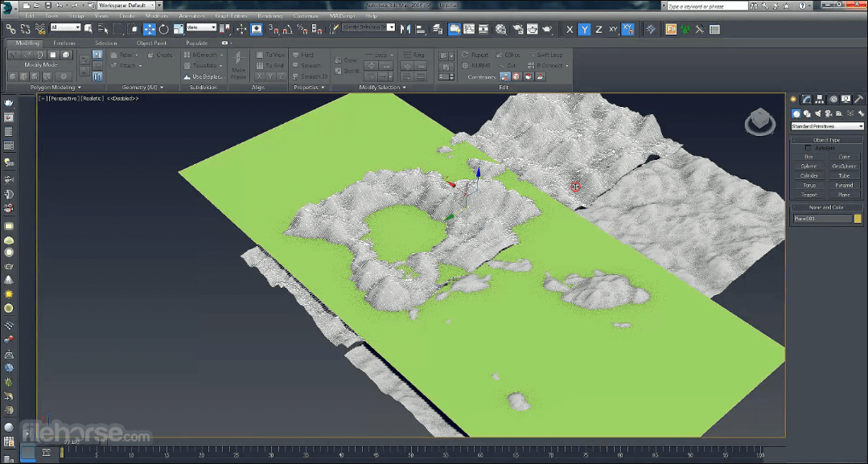The image size is (868, 464).
Task: Click the yellow object color swatch
Action: (858, 219)
